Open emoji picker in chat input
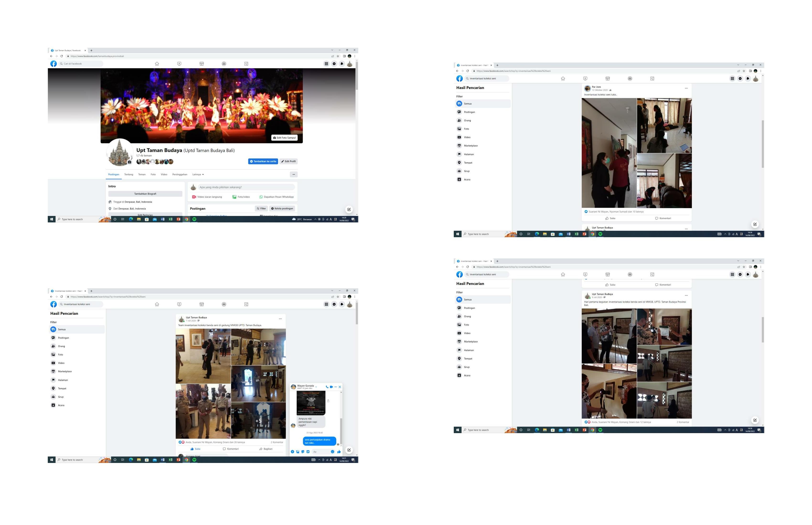This screenshot has height=525, width=812. tap(332, 452)
